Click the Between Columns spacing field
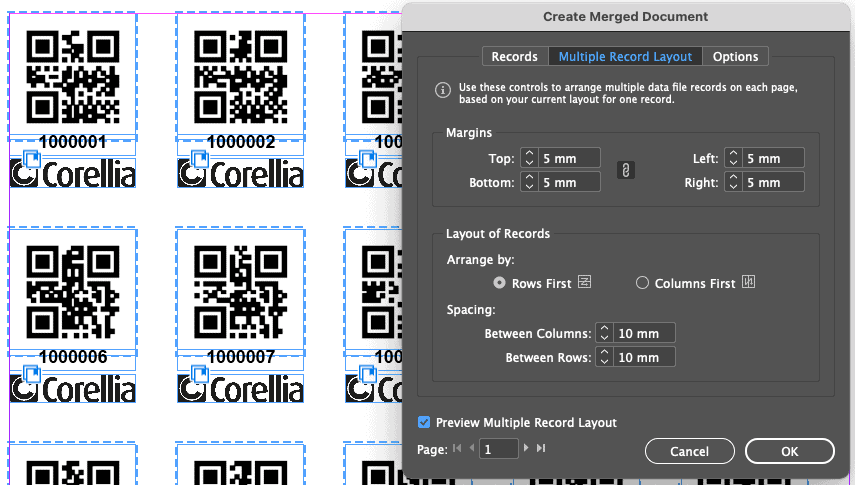The height and width of the screenshot is (485, 855). click(644, 333)
